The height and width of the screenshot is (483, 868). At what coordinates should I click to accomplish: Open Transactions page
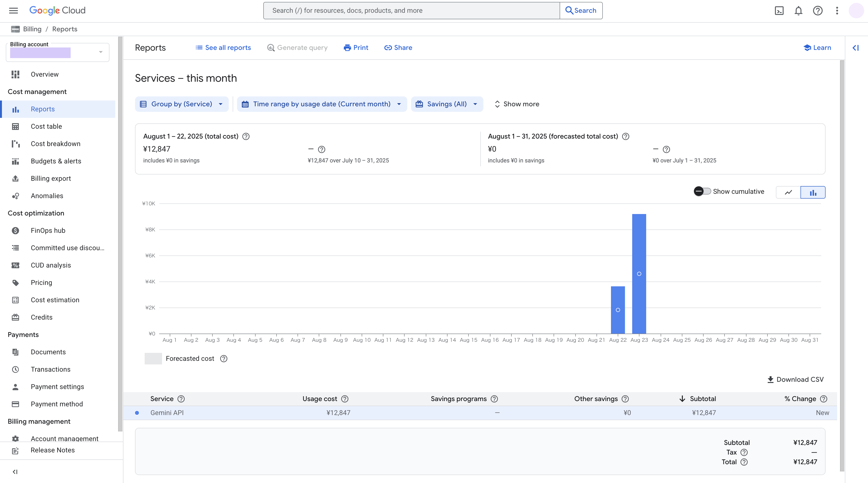(x=58, y=369)
